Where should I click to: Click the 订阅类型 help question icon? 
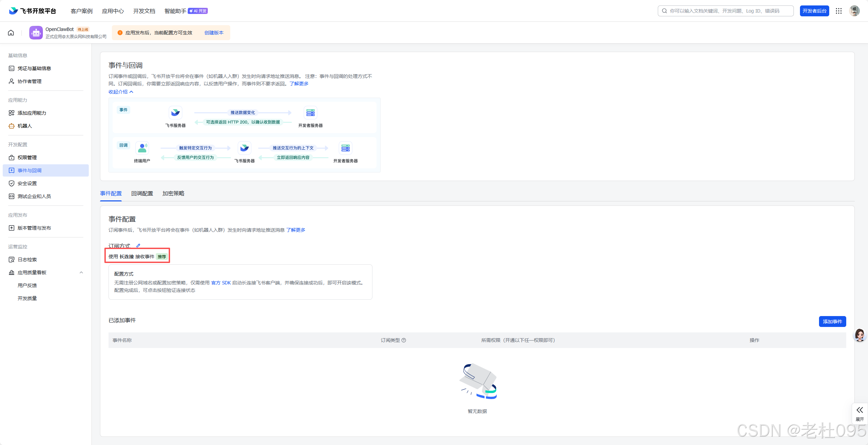point(404,340)
